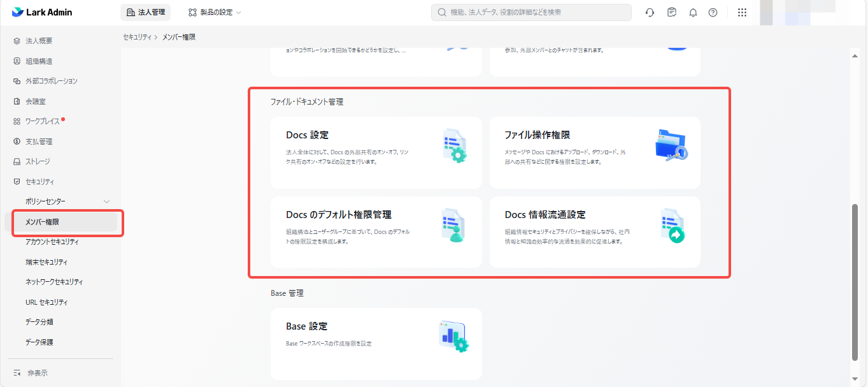868x387 pixels.
Task: Open the app launcher grid icon
Action: pyautogui.click(x=742, y=12)
